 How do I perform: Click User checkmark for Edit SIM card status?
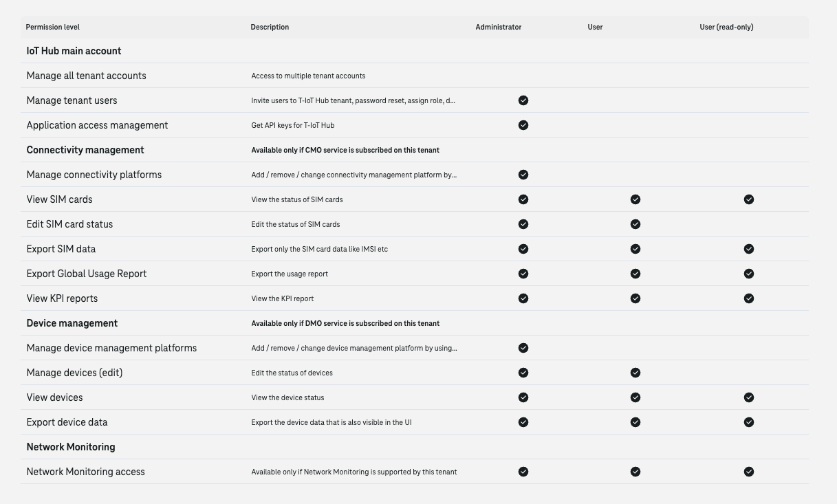click(x=635, y=224)
